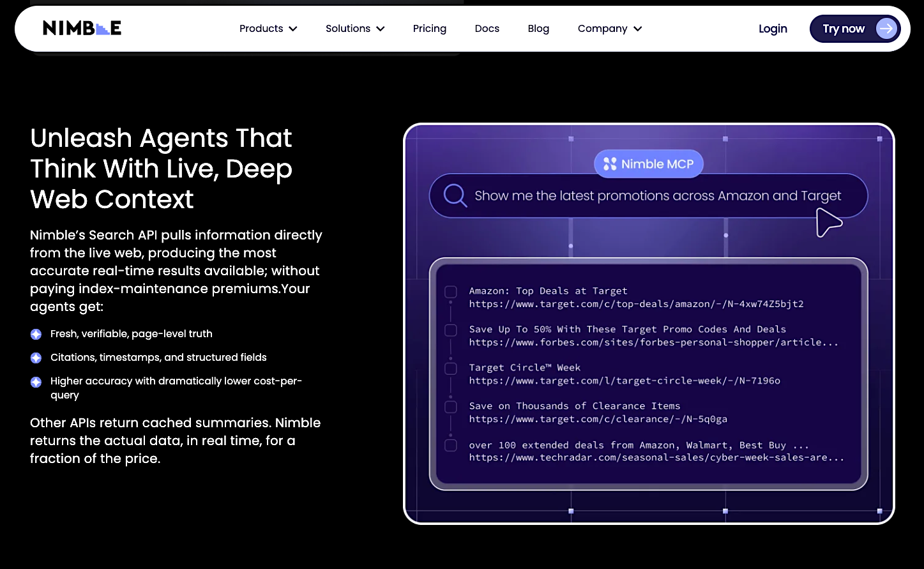Click the target-circle-week URL

[625, 381]
